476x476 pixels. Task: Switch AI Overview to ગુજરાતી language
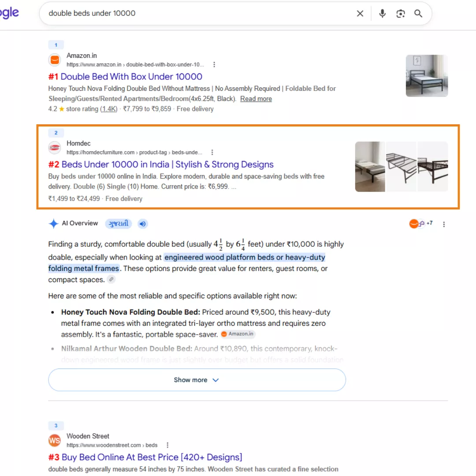pos(119,223)
